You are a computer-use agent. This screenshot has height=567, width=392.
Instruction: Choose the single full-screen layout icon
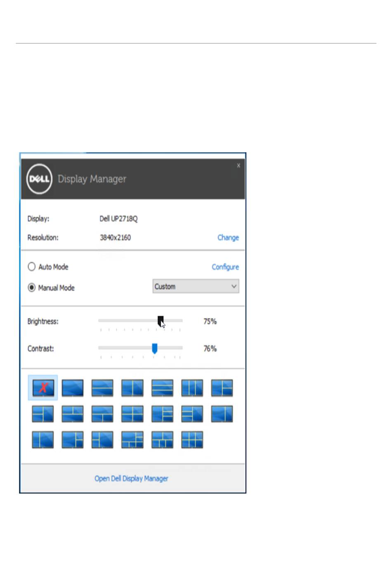click(x=73, y=388)
